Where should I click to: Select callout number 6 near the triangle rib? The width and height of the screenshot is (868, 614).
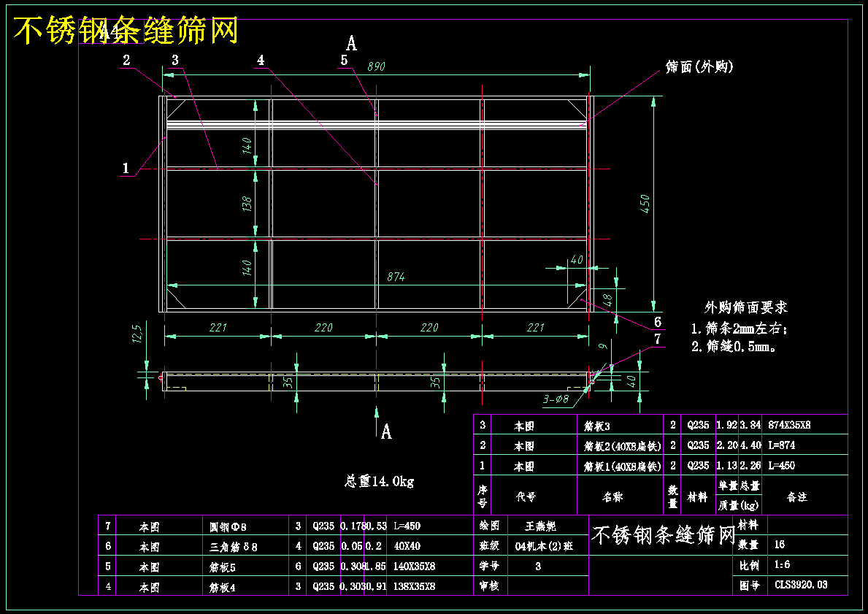658,322
